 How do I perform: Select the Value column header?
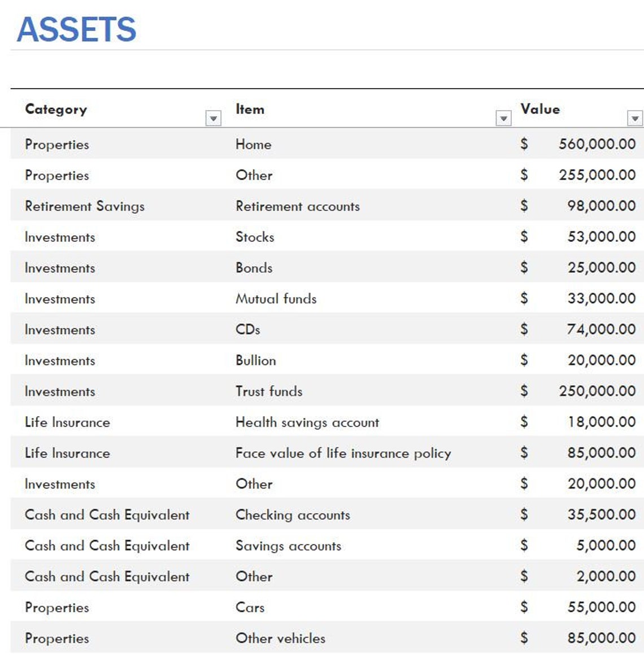[x=538, y=110]
